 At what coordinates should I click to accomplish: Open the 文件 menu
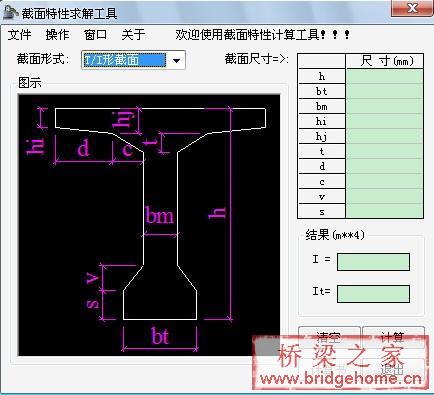tap(19, 34)
